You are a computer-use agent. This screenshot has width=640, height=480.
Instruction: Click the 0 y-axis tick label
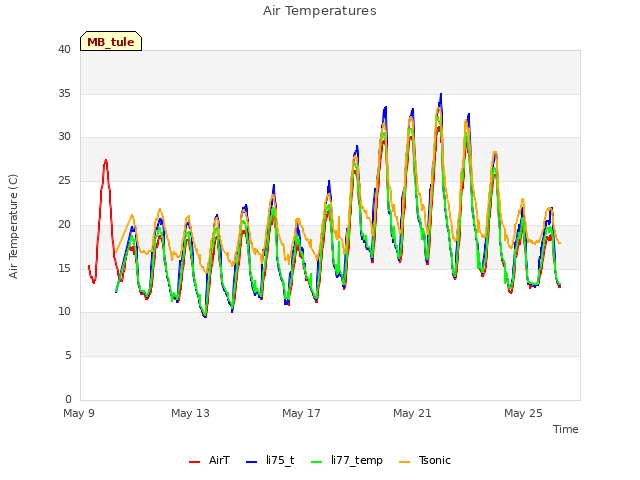(x=68, y=399)
